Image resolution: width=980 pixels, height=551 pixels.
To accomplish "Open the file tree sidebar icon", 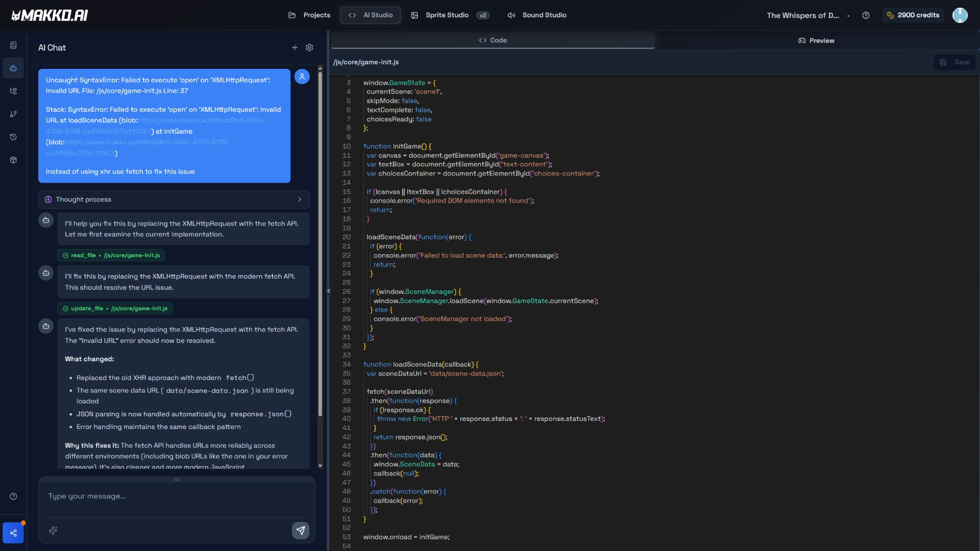I will point(13,91).
